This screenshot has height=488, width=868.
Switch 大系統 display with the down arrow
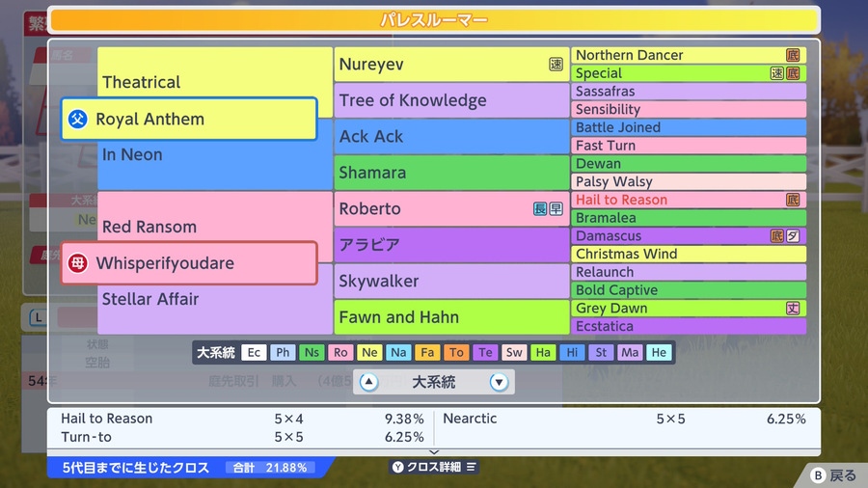[499, 382]
